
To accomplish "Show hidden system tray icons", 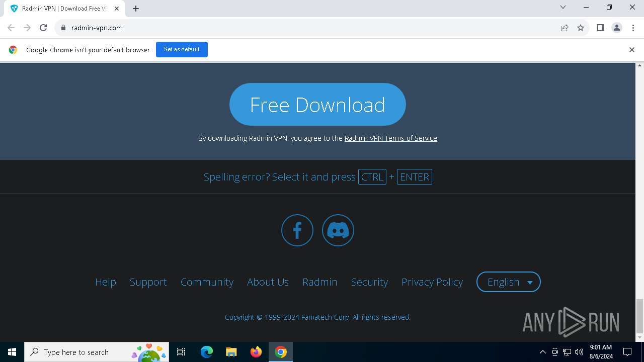I will [x=542, y=352].
